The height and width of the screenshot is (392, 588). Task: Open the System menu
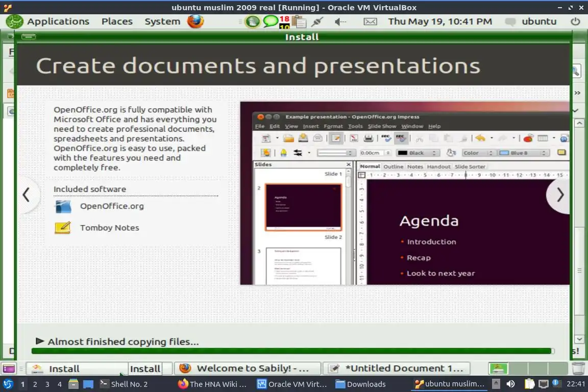tap(162, 21)
